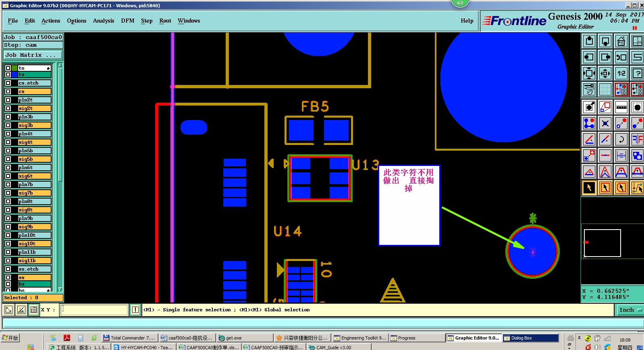Click the zoom out shrink icon
Screen dimensions: 644x350
[x=605, y=73]
